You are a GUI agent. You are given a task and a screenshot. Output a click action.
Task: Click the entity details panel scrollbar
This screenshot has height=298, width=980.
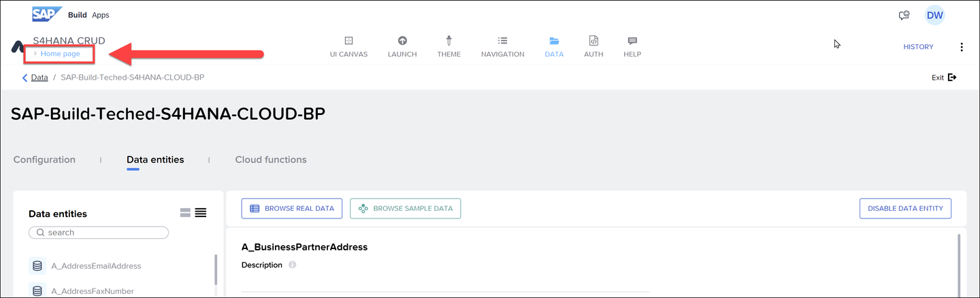960,265
